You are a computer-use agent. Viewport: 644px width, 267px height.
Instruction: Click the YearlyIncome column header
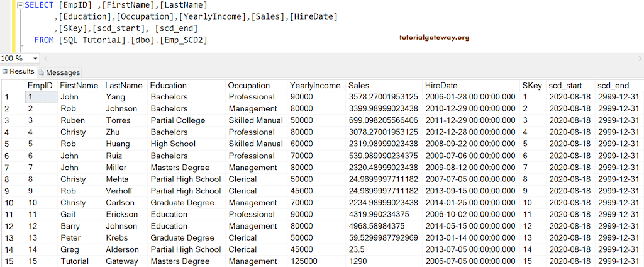(315, 86)
